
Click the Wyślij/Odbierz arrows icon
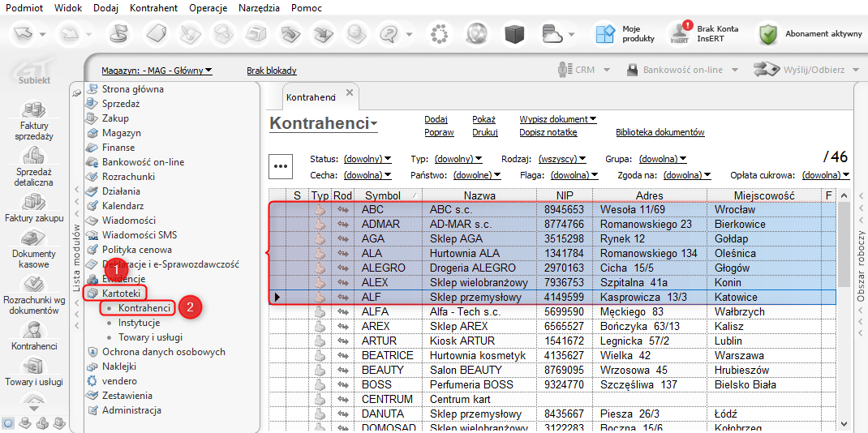click(x=766, y=71)
